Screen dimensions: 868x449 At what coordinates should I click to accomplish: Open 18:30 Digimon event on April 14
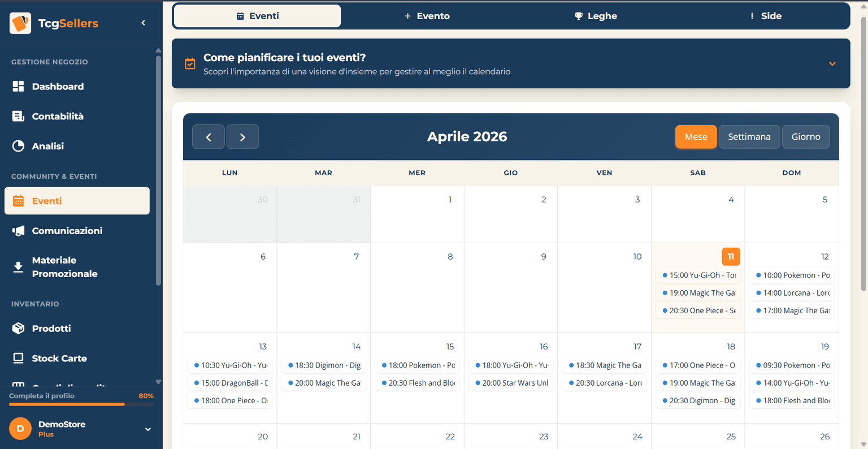pyautogui.click(x=323, y=365)
